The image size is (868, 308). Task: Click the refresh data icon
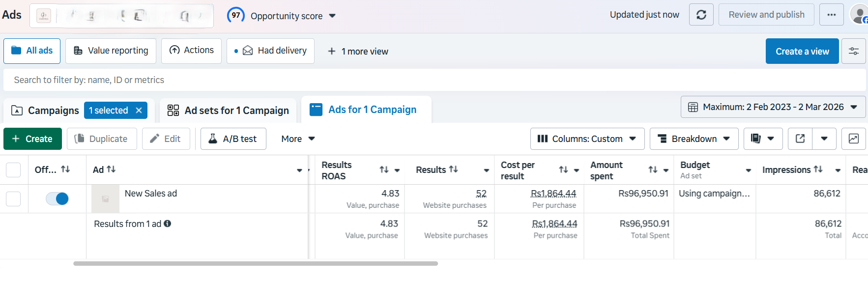click(701, 15)
